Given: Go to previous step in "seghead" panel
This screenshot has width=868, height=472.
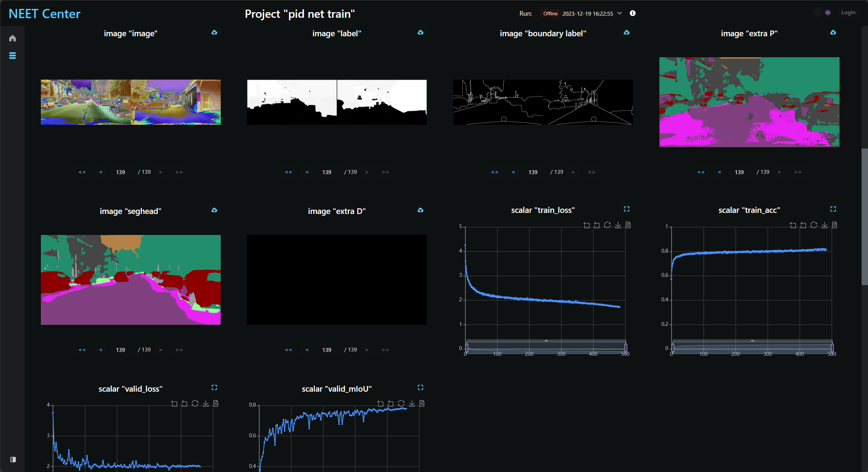Looking at the screenshot, I should pos(101,350).
